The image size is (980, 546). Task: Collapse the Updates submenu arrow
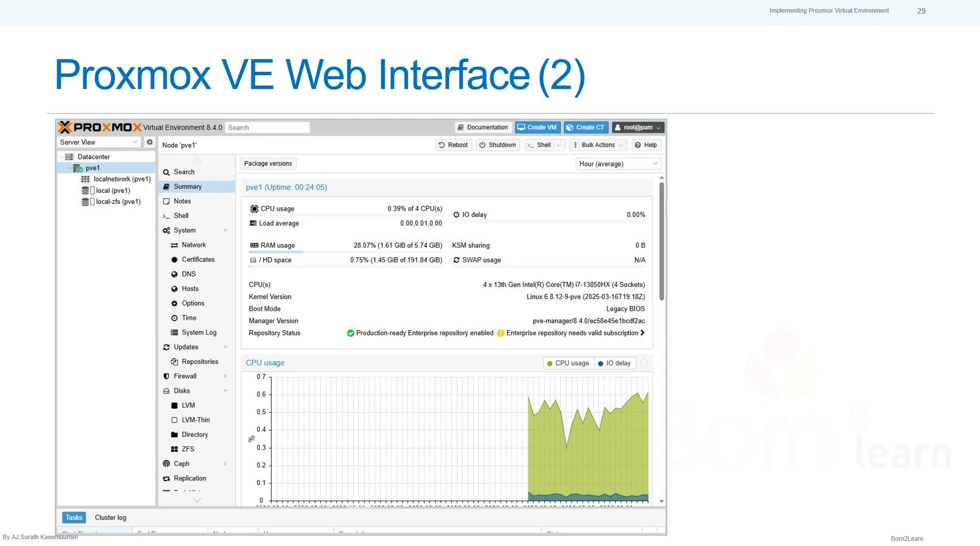(x=226, y=347)
